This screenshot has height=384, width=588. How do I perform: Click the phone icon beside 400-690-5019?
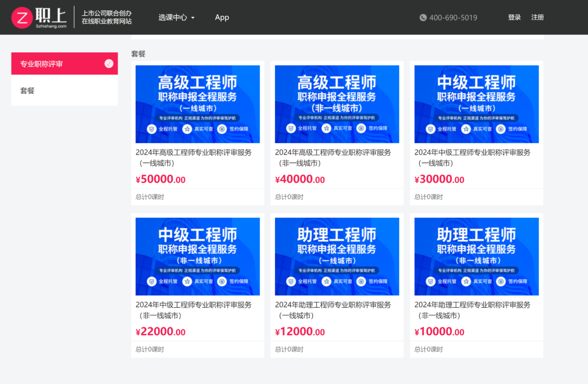pyautogui.click(x=423, y=17)
